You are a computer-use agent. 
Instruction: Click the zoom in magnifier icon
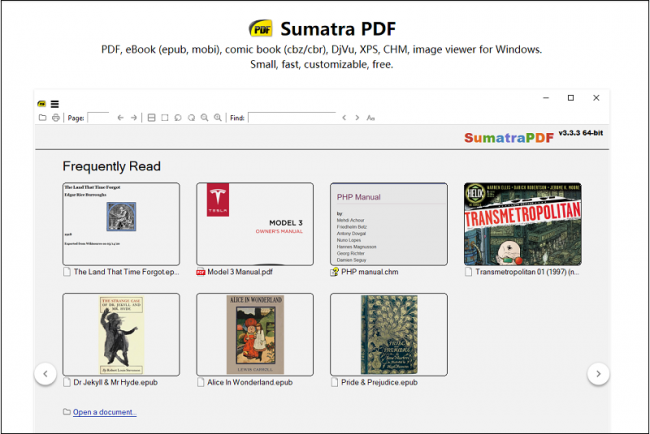218,118
